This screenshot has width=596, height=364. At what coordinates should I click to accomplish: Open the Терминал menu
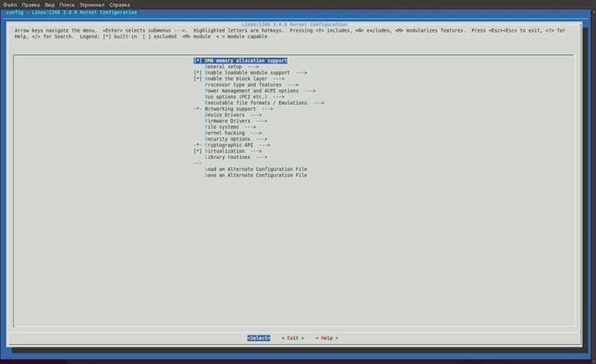tap(91, 5)
